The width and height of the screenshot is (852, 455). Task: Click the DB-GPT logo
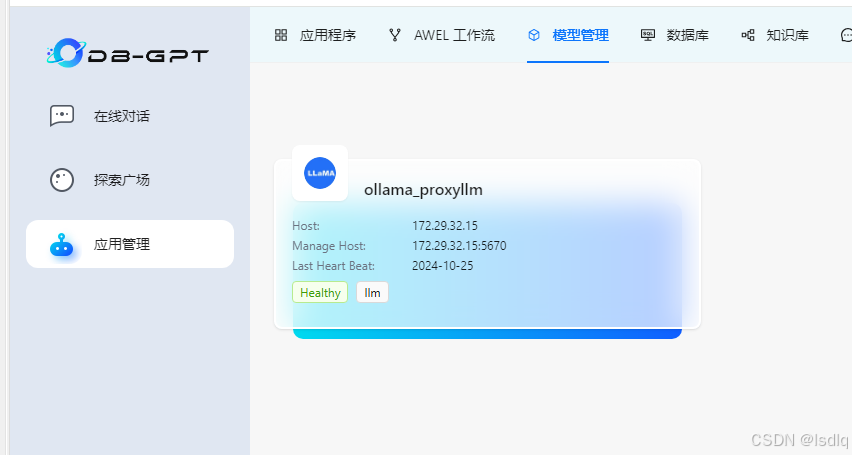(127, 53)
